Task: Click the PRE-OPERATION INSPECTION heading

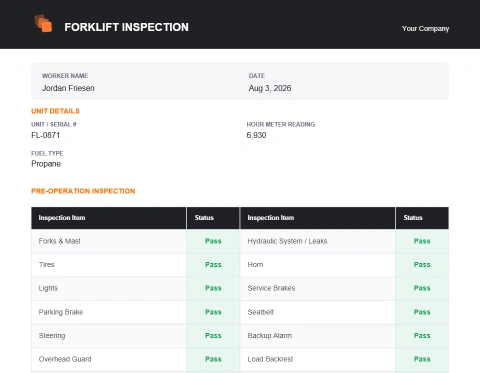Action: (x=83, y=191)
